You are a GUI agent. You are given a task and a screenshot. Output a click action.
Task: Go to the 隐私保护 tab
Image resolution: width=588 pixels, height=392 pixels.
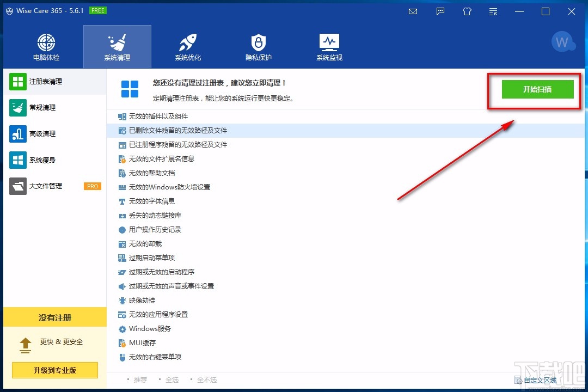click(x=259, y=47)
